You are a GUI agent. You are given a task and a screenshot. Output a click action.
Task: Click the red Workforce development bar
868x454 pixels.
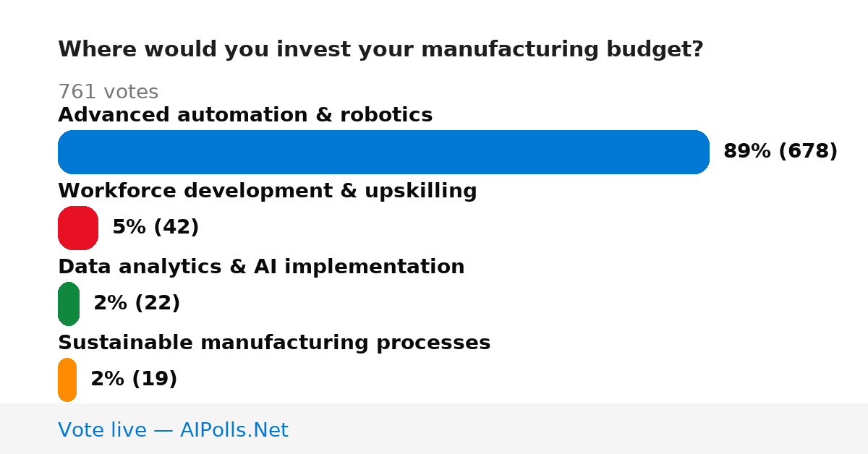(x=78, y=228)
